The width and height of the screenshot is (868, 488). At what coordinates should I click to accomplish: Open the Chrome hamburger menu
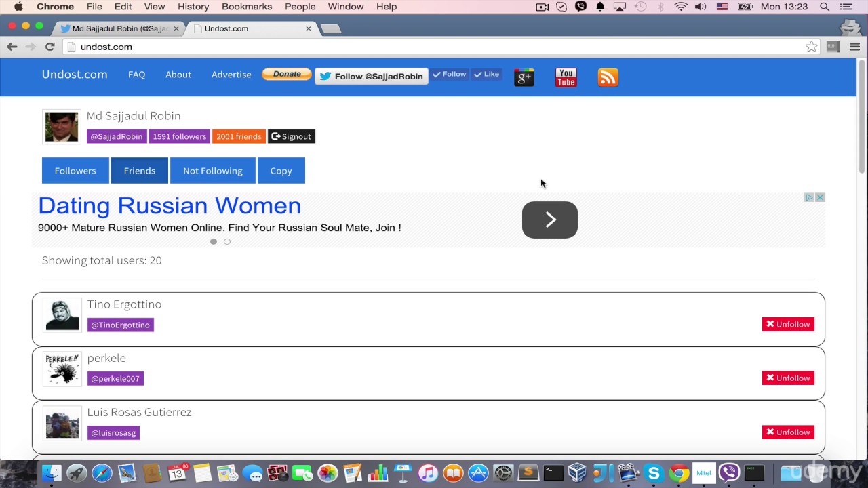[x=854, y=47]
